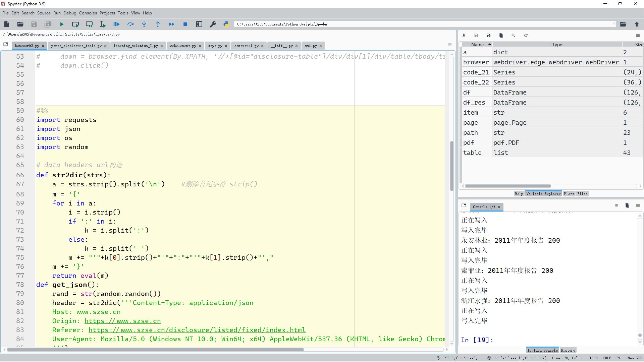
Task: Open Variable Explorer options hamburger menu
Action: click(638, 36)
